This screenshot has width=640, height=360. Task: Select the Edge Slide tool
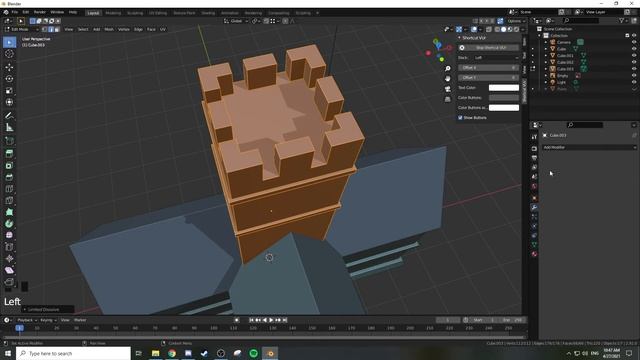(9, 247)
